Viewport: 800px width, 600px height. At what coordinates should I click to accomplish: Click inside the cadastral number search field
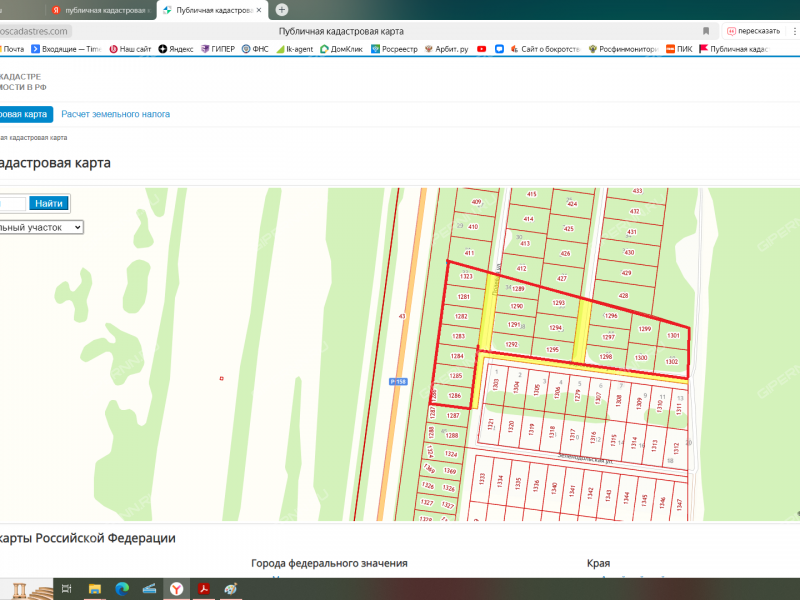pyautogui.click(x=12, y=203)
